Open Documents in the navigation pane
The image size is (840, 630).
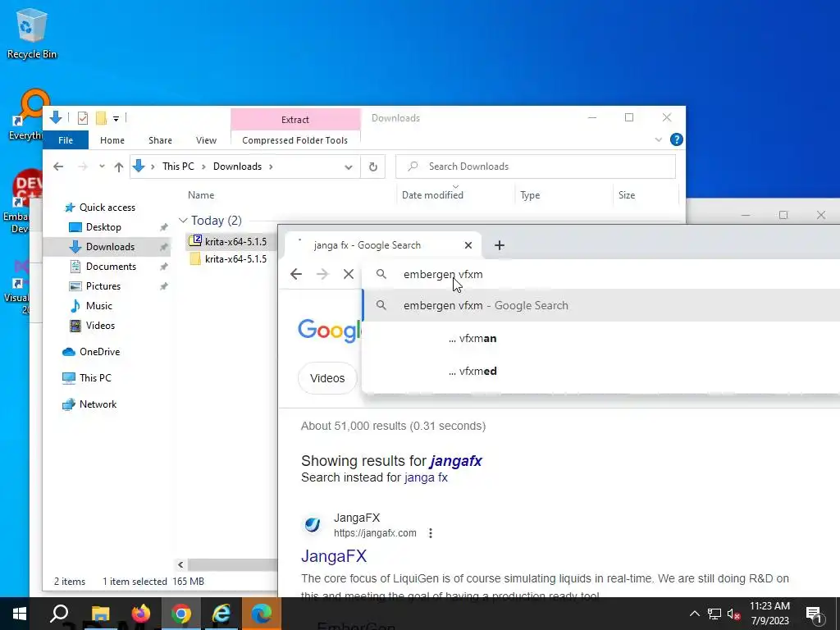tap(111, 267)
